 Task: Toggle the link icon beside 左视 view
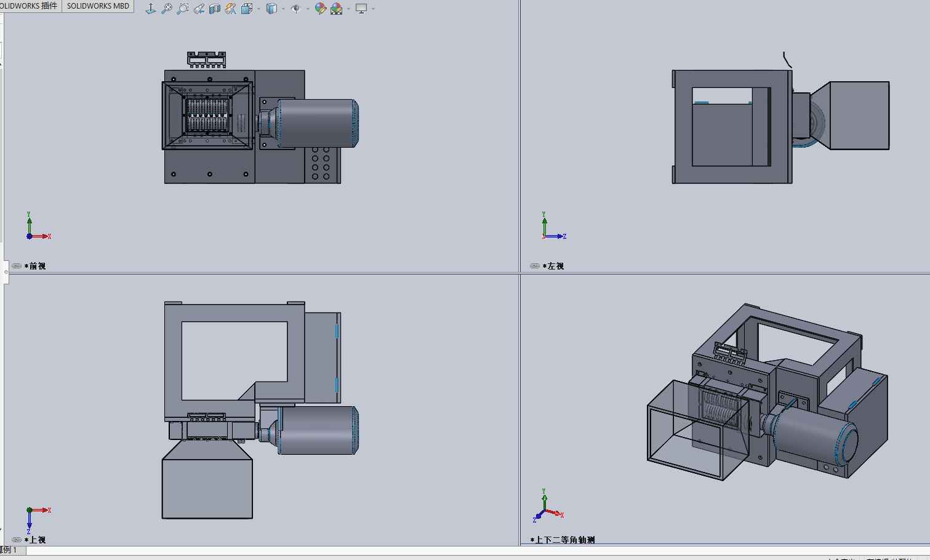click(x=535, y=266)
